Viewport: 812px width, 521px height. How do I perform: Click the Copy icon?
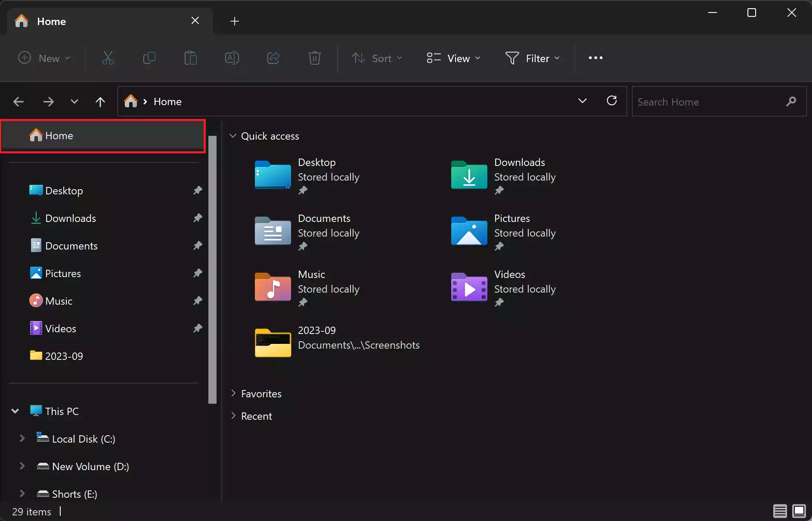pos(149,58)
